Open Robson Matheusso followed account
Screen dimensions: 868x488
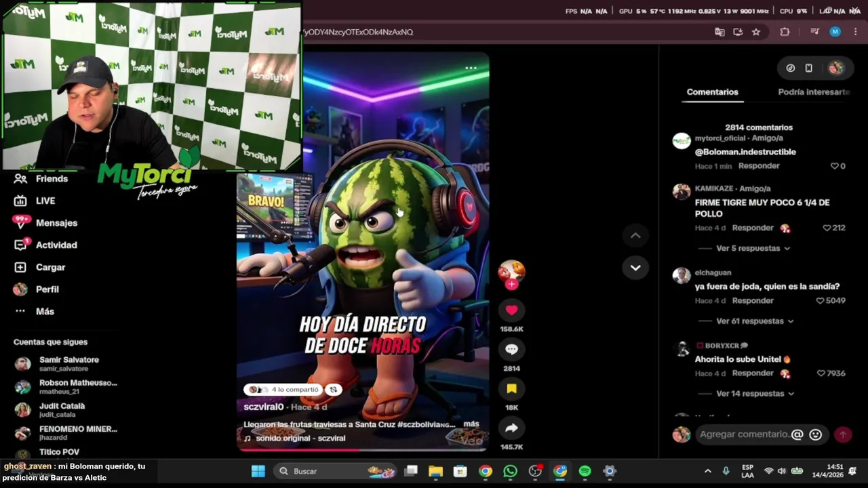tap(66, 387)
